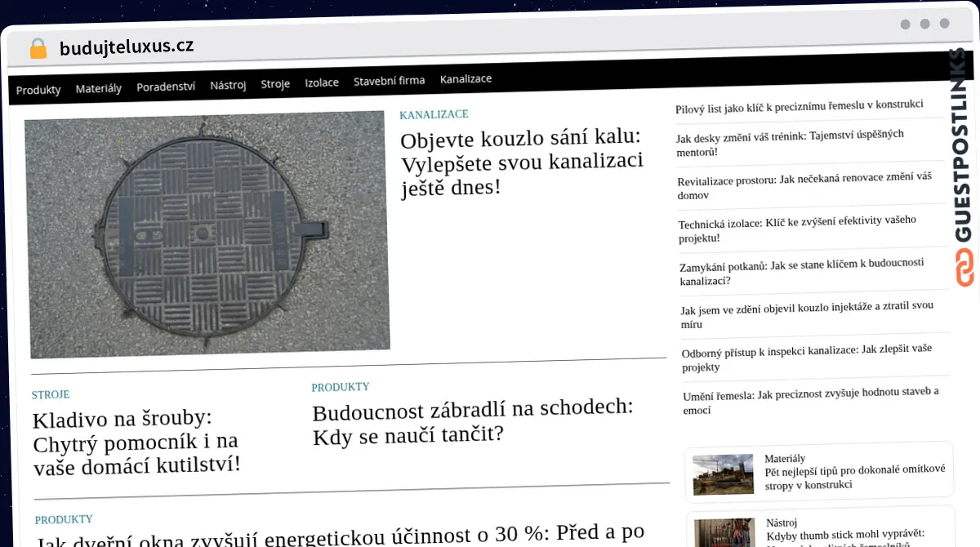Open sidebar link 'Pilový list jako klíč'

(800, 106)
